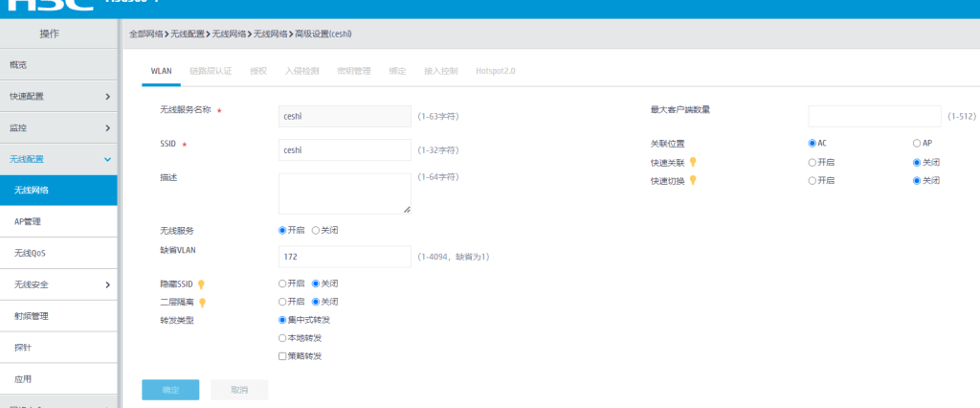Switch to the 接入控制 tab
This screenshot has height=408, width=980.
tap(440, 71)
